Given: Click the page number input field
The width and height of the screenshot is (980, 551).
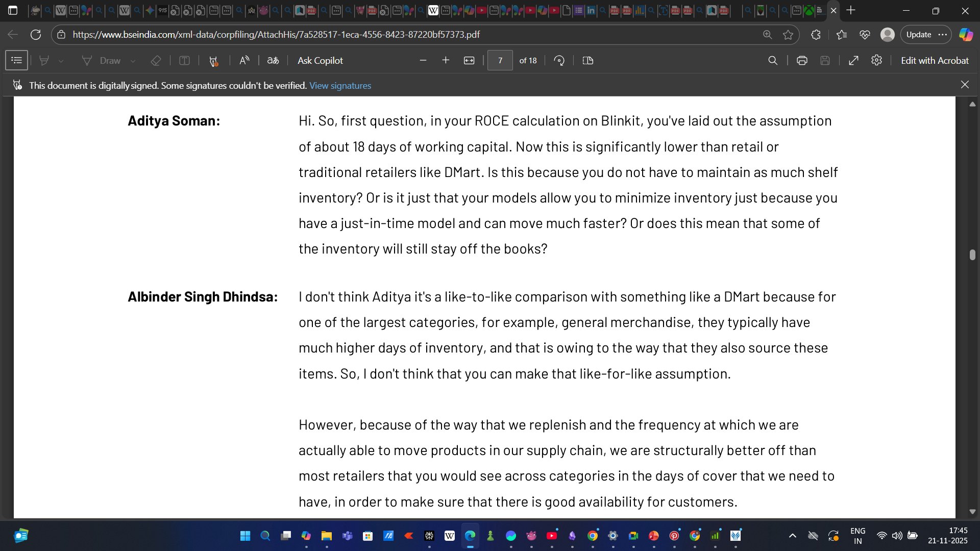Looking at the screenshot, I should pyautogui.click(x=500, y=60).
